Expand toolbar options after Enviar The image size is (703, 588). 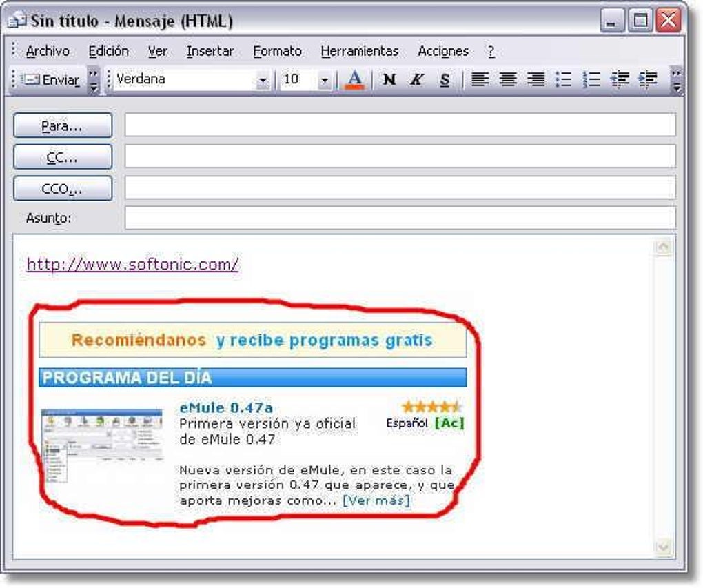[x=93, y=80]
